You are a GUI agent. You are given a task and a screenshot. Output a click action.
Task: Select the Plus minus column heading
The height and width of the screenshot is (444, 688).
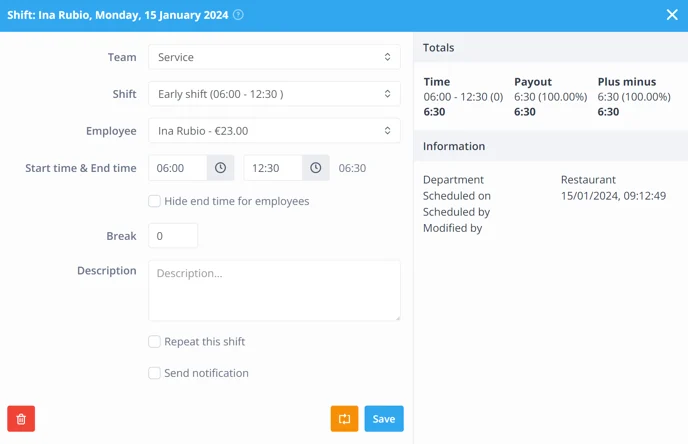tap(627, 82)
